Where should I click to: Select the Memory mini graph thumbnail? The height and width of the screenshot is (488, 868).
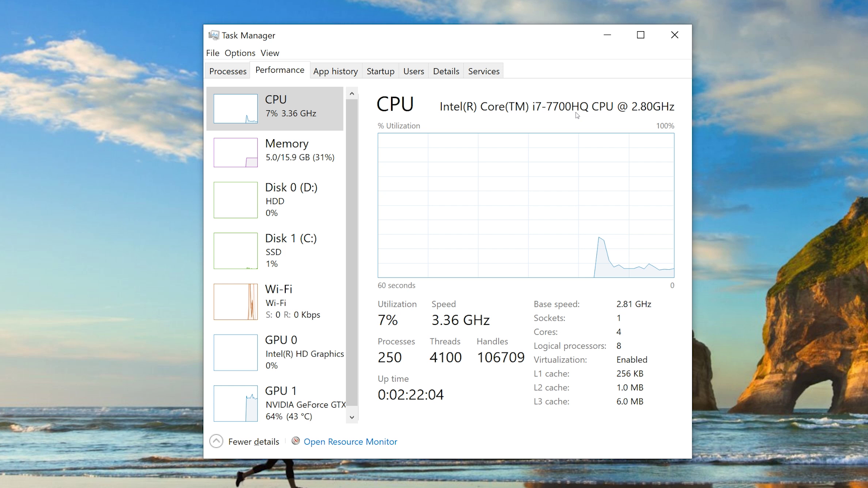pos(236,153)
